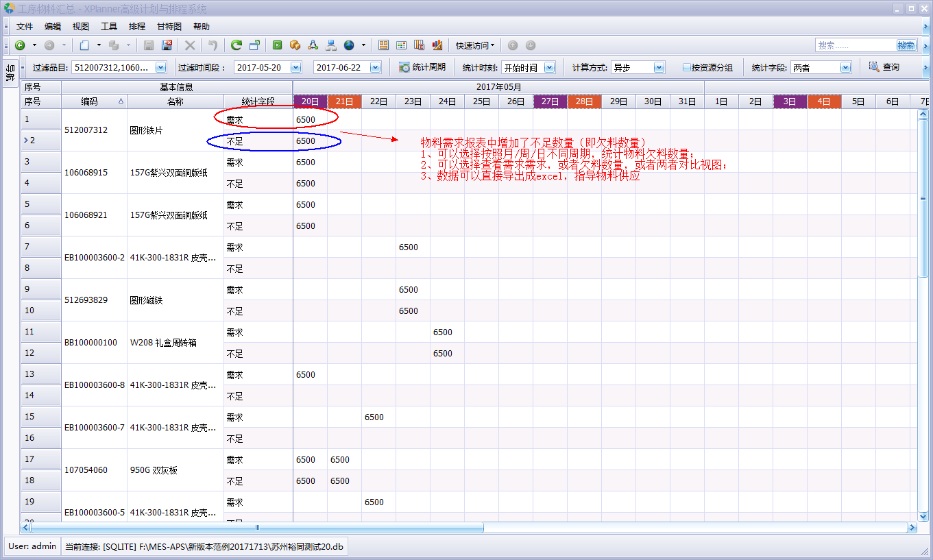Click the network hierarchy icon
Viewport: 933px width, 560px height.
tap(330, 45)
